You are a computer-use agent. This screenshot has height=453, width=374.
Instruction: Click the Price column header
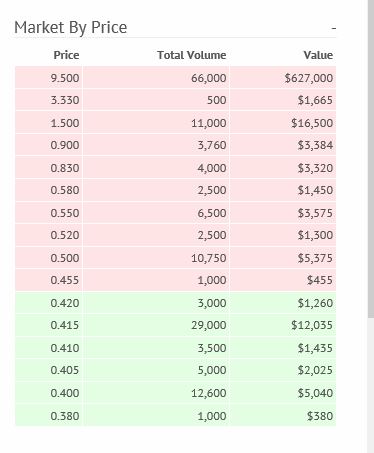pos(66,55)
